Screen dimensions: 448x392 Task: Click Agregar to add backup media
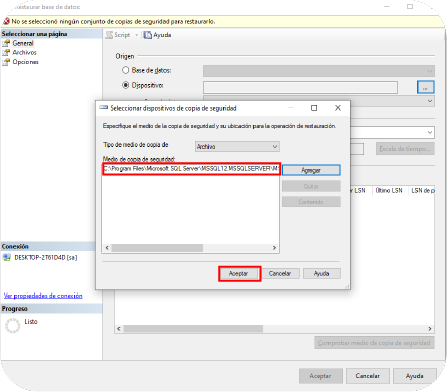311,170
